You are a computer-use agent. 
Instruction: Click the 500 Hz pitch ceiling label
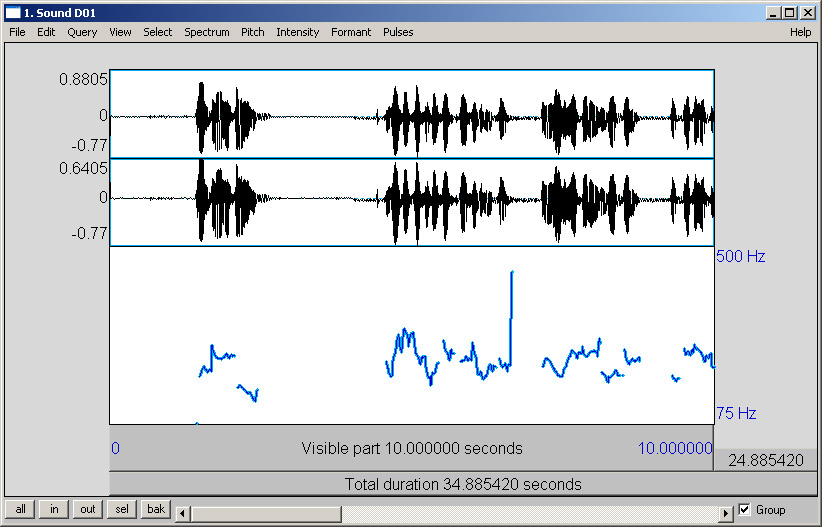pos(740,256)
